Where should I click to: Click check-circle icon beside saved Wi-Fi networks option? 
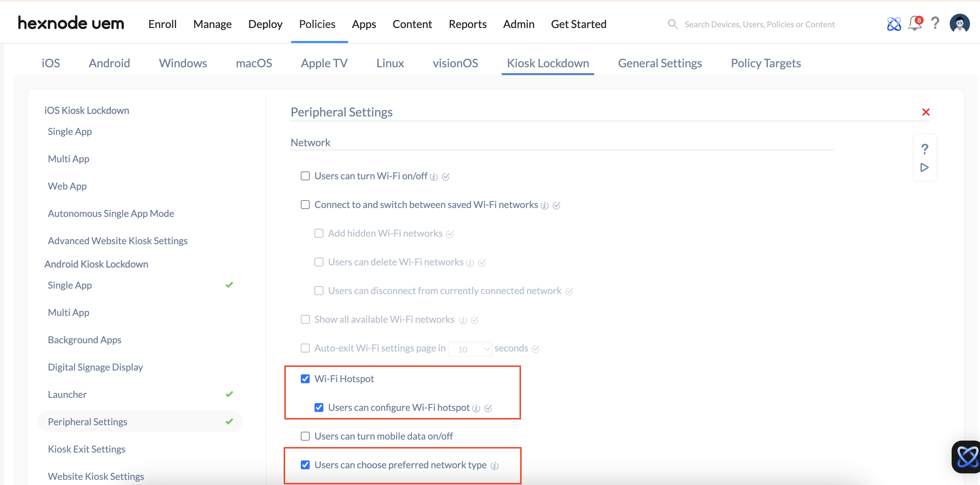[x=556, y=206]
